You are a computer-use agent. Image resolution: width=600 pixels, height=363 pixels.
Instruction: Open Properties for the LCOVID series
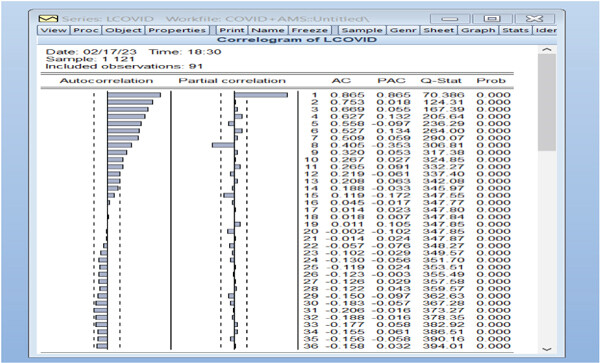click(x=177, y=30)
